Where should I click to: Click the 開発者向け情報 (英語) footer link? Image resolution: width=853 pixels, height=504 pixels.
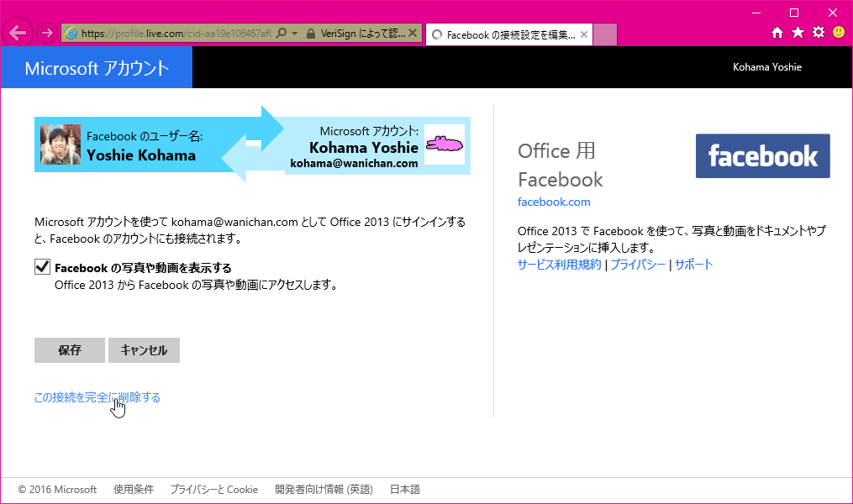click(324, 490)
